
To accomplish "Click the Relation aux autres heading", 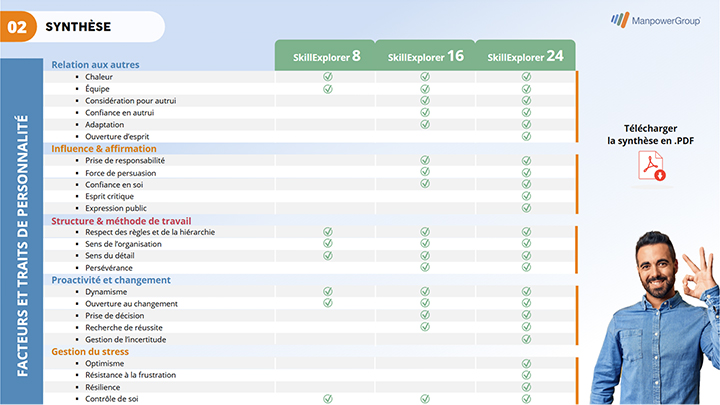I will coord(95,64).
